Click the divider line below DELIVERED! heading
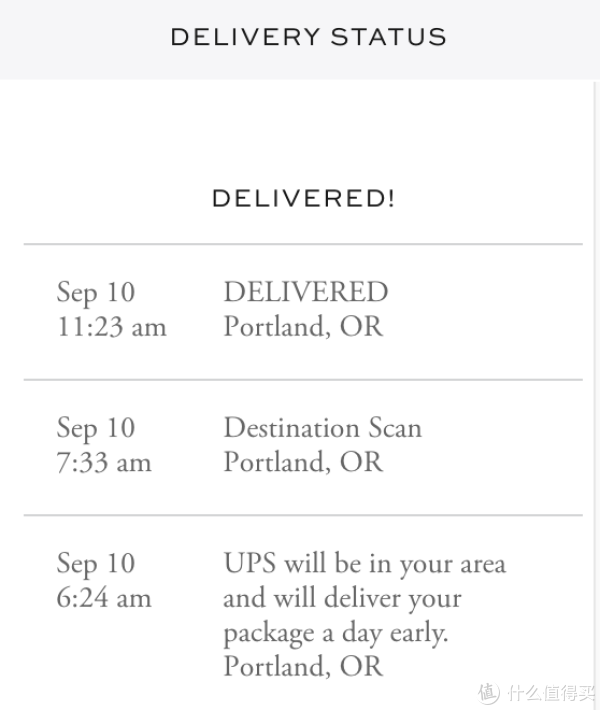 pos(303,244)
